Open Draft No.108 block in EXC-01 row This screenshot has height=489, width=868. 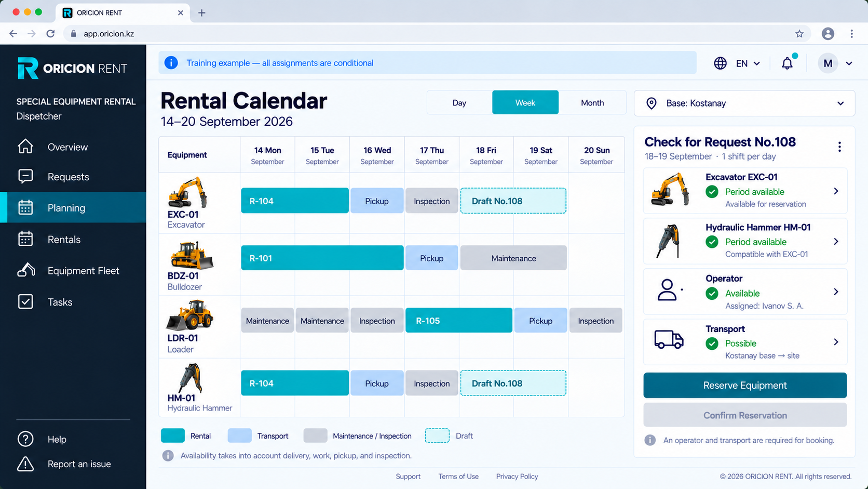coord(513,201)
